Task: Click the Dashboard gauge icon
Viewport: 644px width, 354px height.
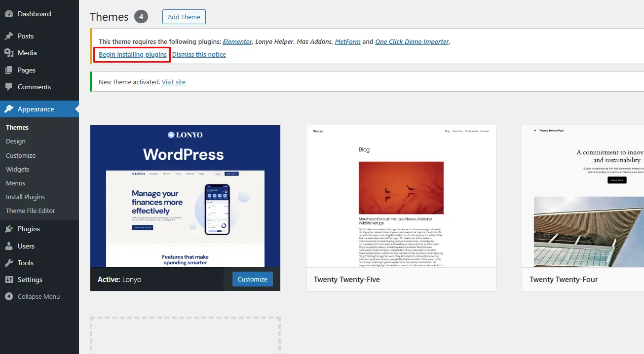Action: (9, 14)
